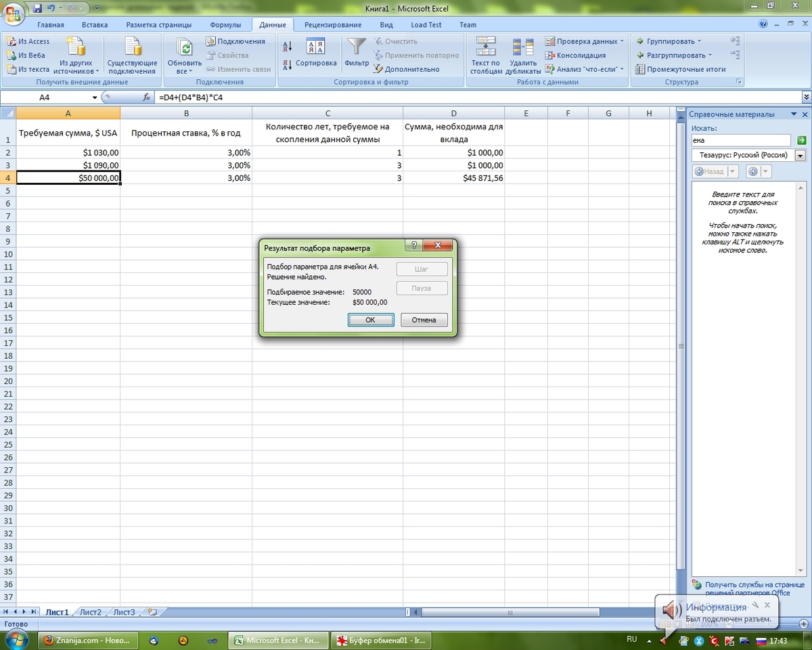
Task: Undo last action in quick access toolbar
Action: coord(51,7)
